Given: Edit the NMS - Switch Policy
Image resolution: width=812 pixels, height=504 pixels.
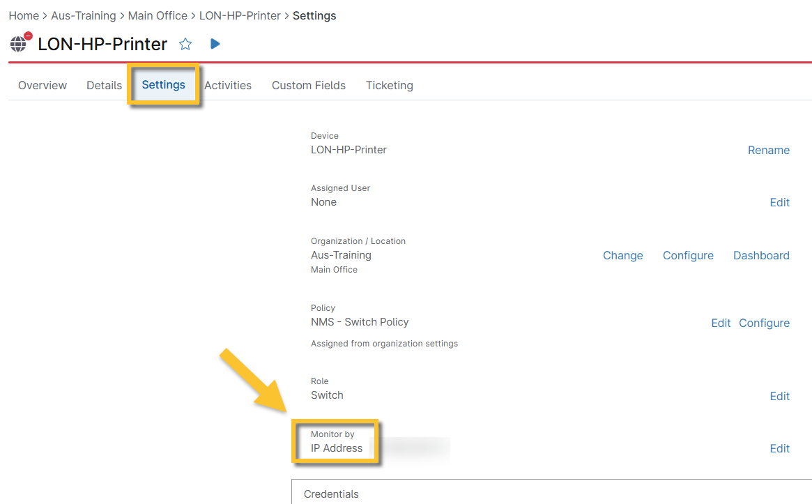Looking at the screenshot, I should pyautogui.click(x=721, y=323).
